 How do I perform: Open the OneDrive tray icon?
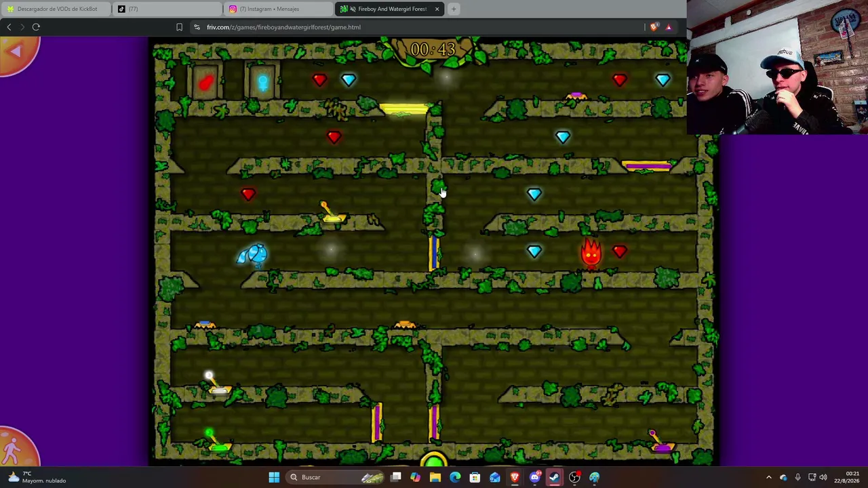(783, 477)
